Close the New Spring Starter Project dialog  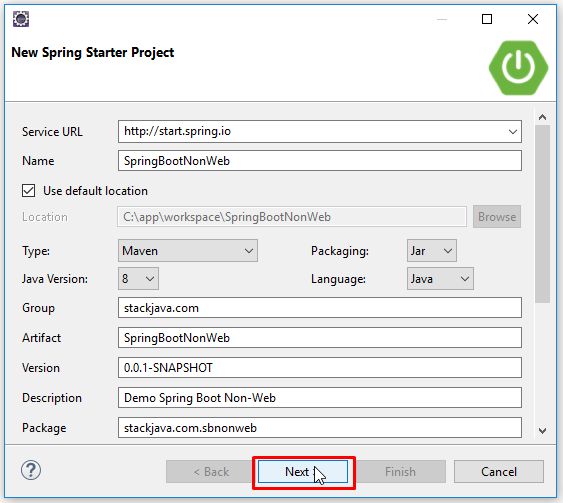point(533,19)
